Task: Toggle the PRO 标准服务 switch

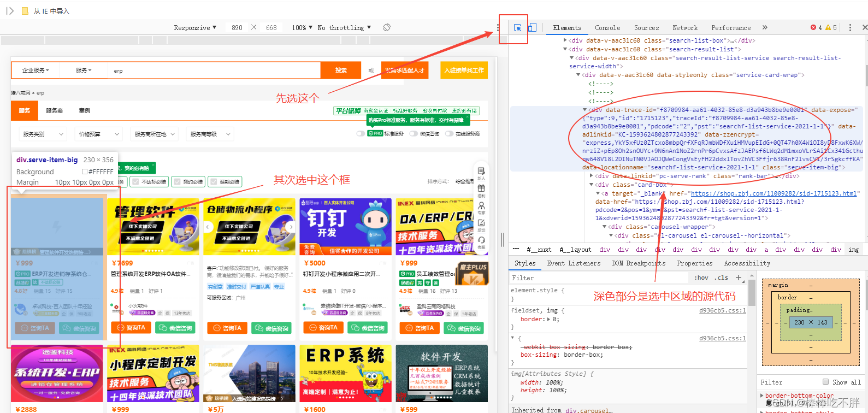Action: coord(361,133)
